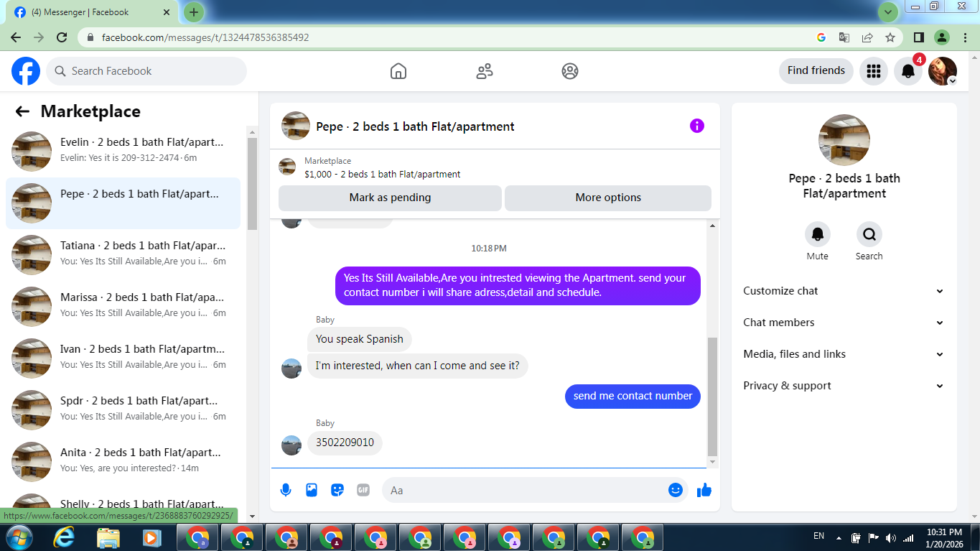Open the GIF picker icon
The image size is (980, 551).
(363, 490)
